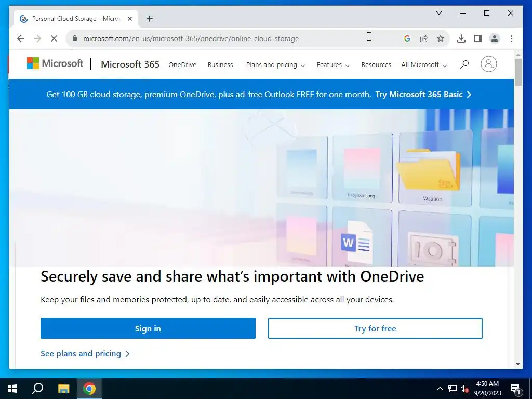Show hidden system tray icons

coord(440,389)
